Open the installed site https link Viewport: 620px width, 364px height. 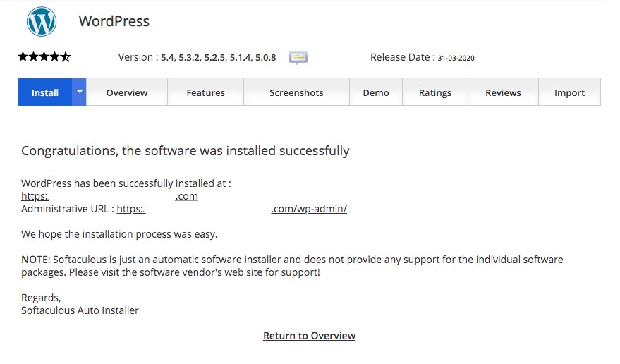[109, 196]
